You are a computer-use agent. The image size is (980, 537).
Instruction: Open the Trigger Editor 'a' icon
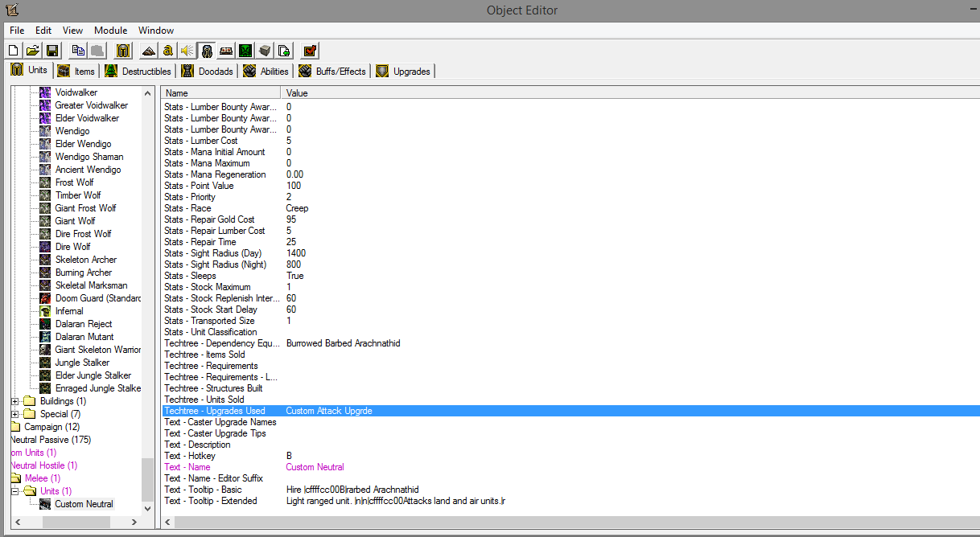[x=167, y=51]
